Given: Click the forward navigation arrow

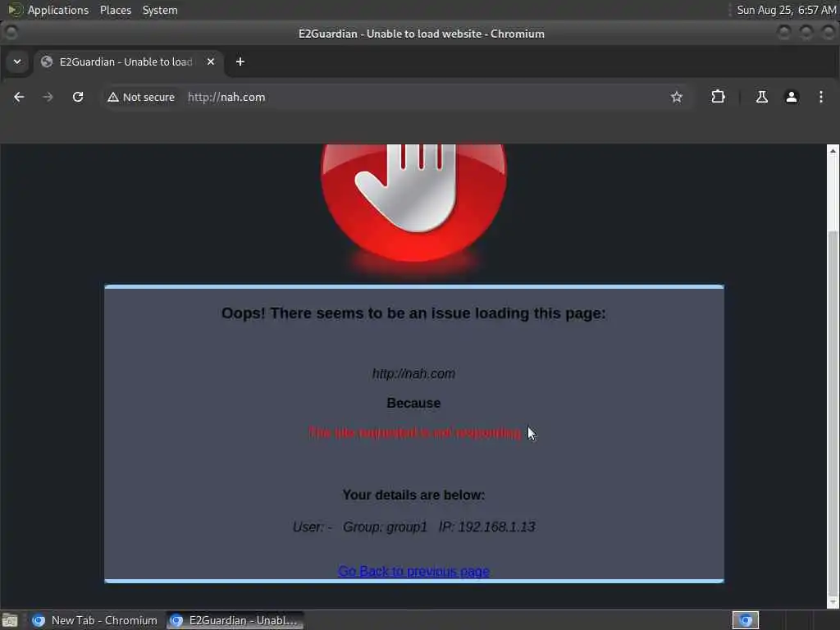Looking at the screenshot, I should [x=48, y=97].
